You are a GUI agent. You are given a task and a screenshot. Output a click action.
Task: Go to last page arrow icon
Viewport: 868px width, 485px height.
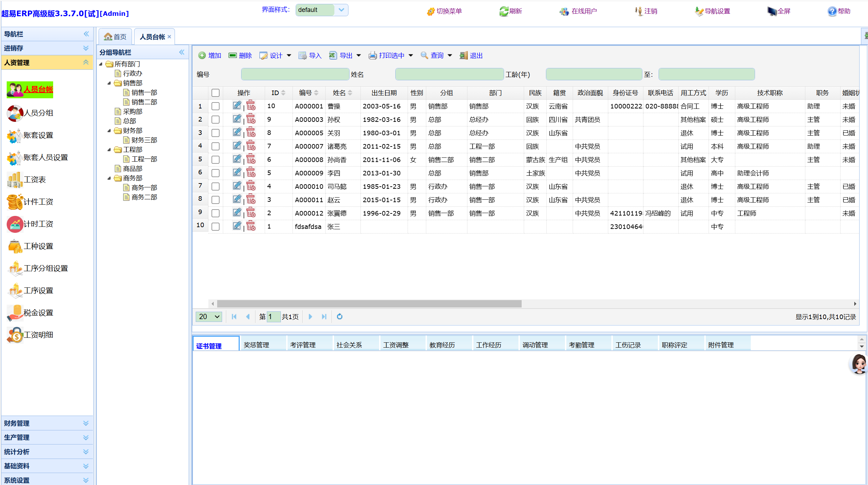[x=324, y=317]
